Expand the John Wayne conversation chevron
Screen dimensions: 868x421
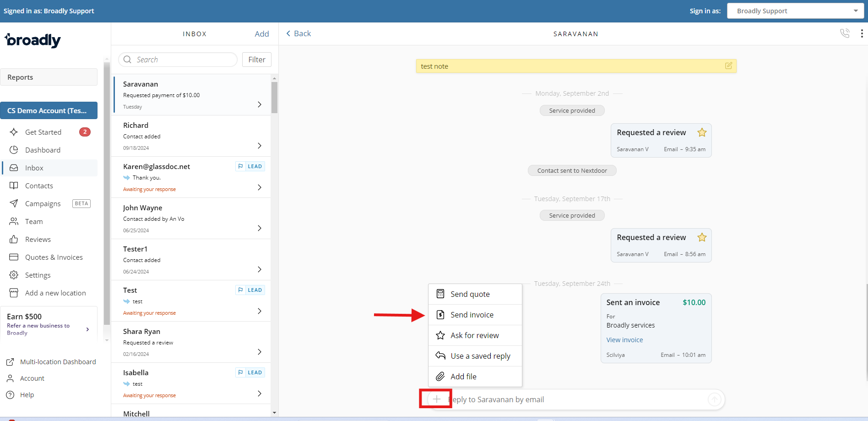[x=260, y=228]
